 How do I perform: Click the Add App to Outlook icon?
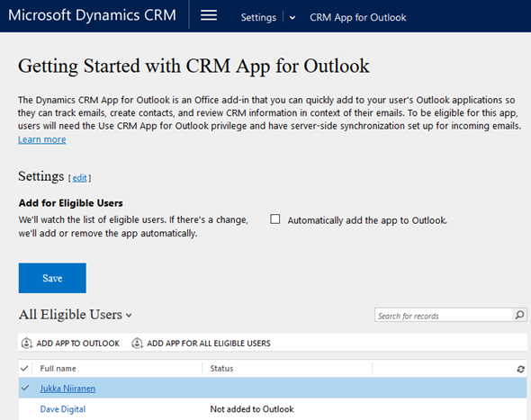(27, 344)
